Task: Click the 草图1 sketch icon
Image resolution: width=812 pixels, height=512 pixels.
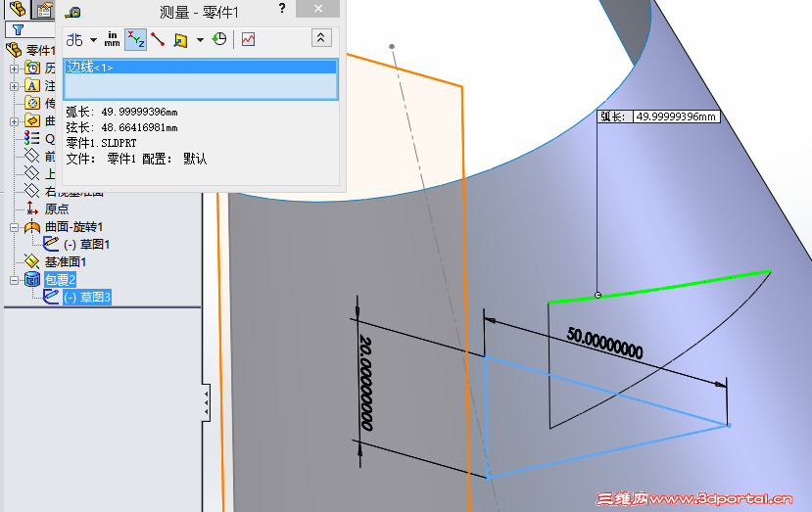Action: click(x=51, y=244)
